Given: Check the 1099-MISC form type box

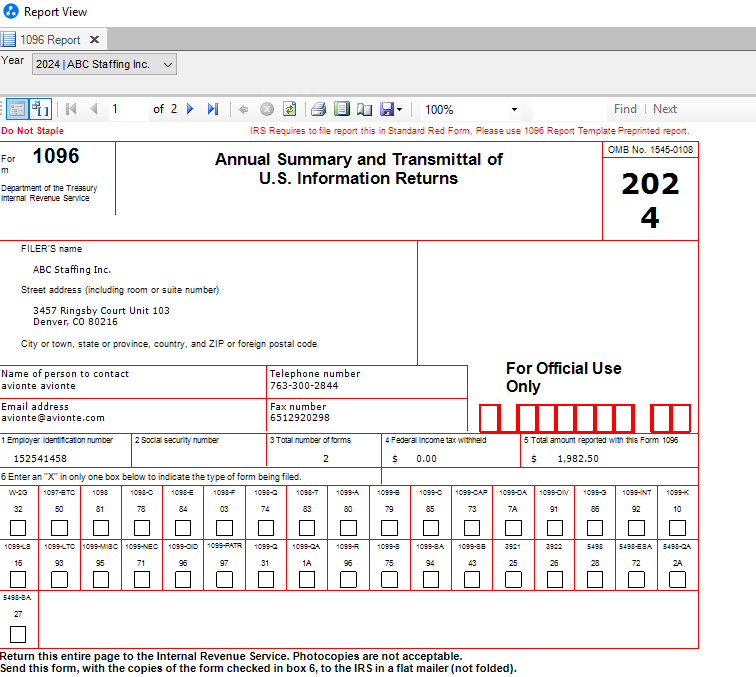Looking at the screenshot, I should (x=101, y=579).
